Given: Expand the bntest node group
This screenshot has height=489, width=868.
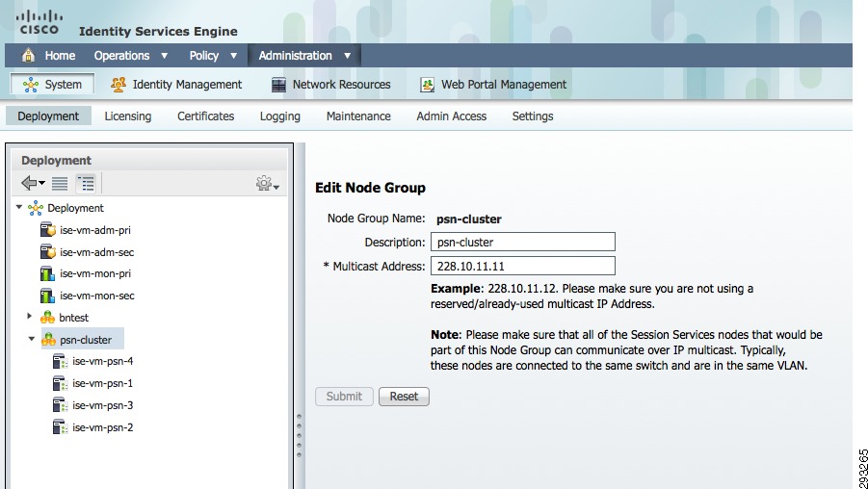Looking at the screenshot, I should tap(30, 317).
